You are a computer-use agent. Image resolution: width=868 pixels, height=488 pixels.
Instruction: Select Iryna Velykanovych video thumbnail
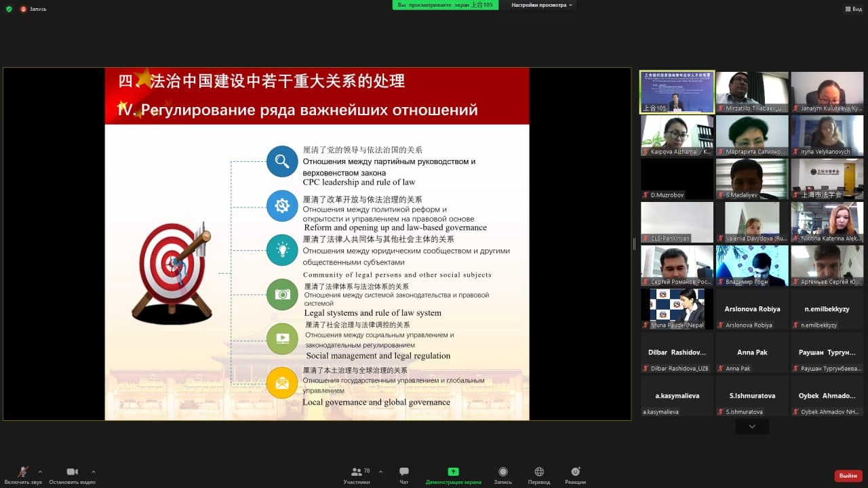click(827, 135)
